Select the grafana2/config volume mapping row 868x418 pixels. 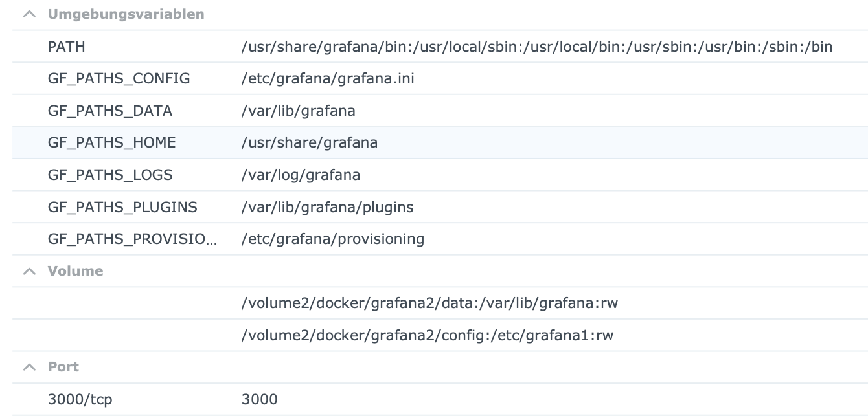(427, 335)
